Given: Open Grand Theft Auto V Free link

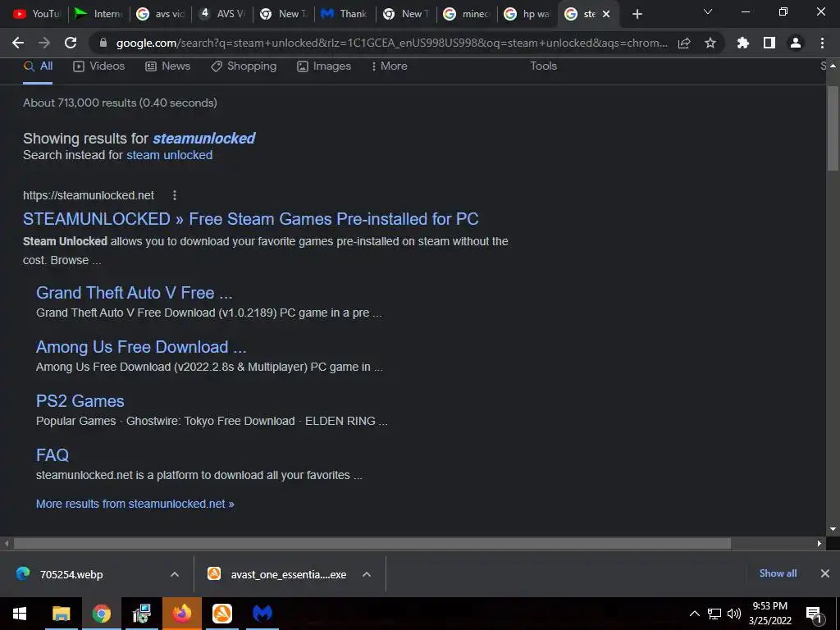Looking at the screenshot, I should (x=134, y=293).
